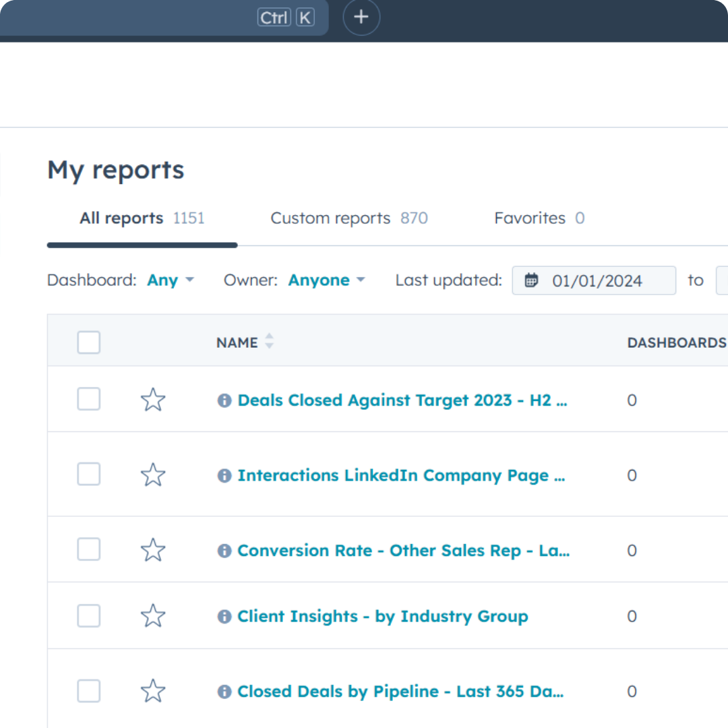Check the Interactions LinkedIn Company Page row checkbox

[89, 474]
